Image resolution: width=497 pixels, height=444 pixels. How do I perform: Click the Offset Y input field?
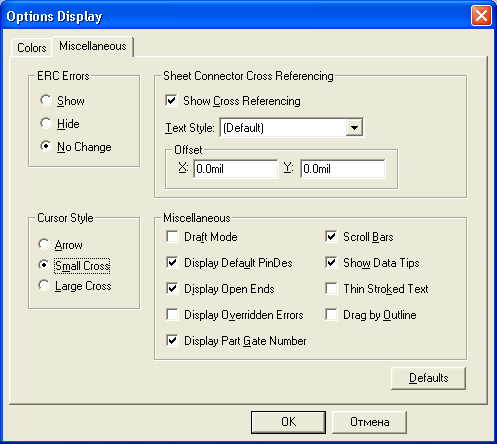click(342, 169)
